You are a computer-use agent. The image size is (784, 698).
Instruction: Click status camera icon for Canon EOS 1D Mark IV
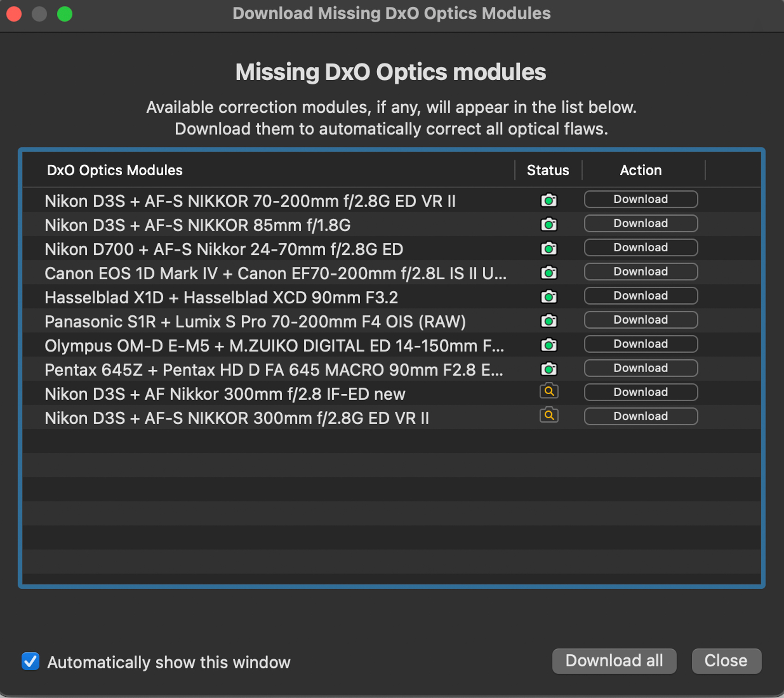[549, 272]
